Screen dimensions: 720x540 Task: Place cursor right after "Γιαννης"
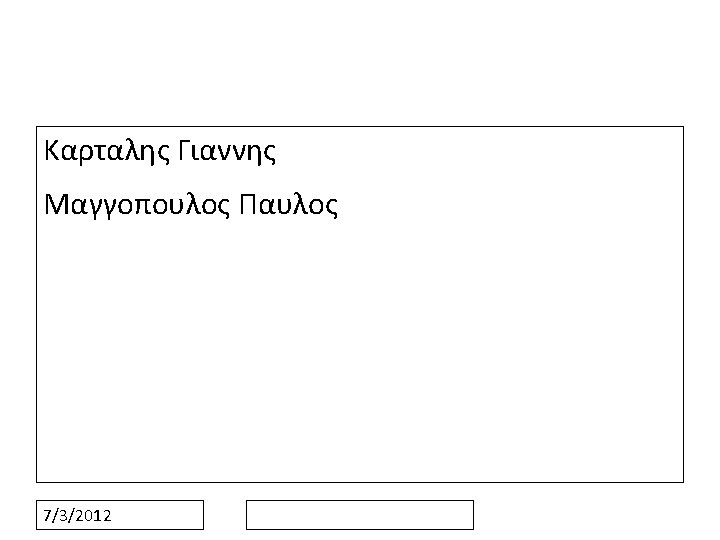(x=277, y=151)
